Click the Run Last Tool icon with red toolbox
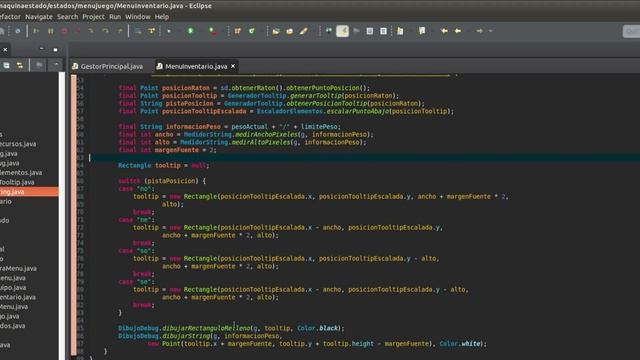640x360 pixels. [x=213, y=31]
